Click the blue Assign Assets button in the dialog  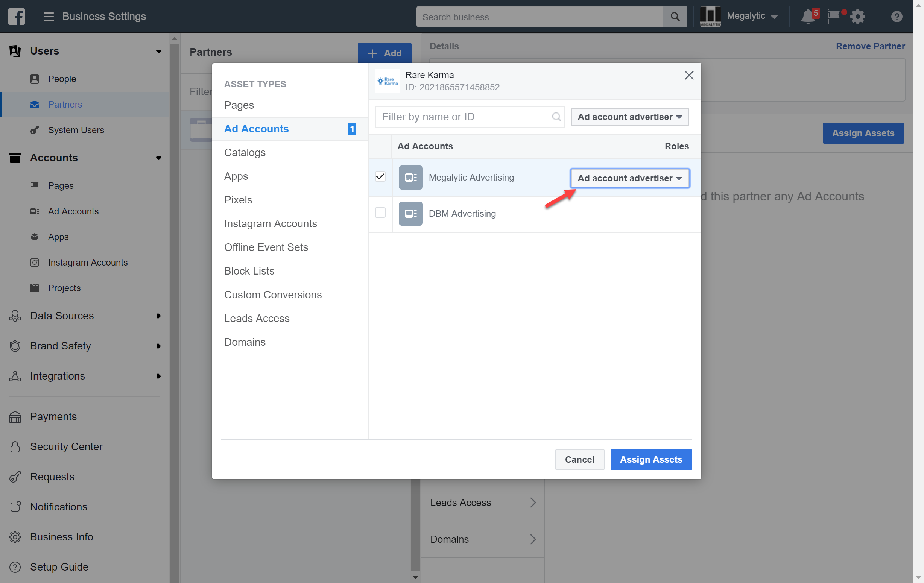coord(651,460)
